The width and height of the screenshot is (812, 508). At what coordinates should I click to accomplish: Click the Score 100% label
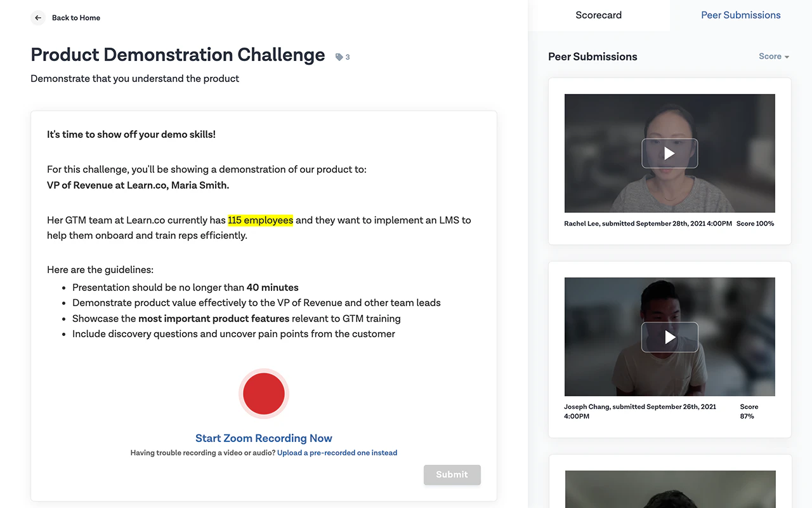[x=756, y=224]
